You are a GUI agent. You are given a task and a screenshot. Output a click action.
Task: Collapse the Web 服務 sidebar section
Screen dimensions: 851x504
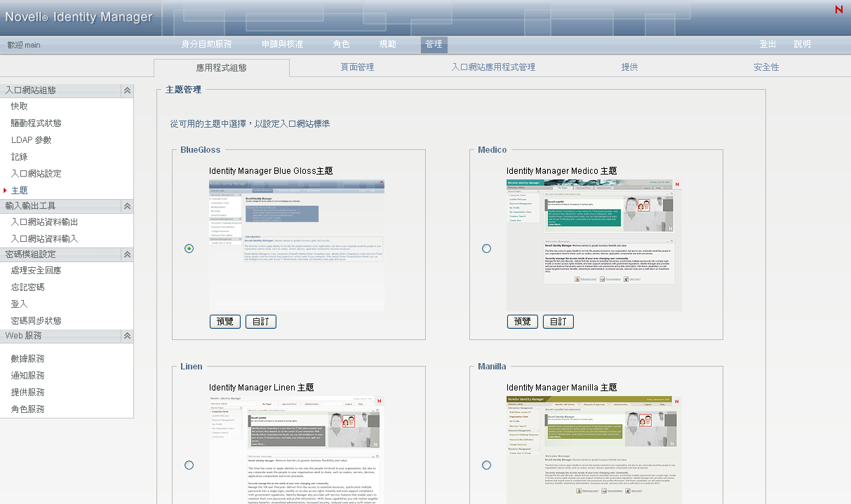tap(127, 336)
